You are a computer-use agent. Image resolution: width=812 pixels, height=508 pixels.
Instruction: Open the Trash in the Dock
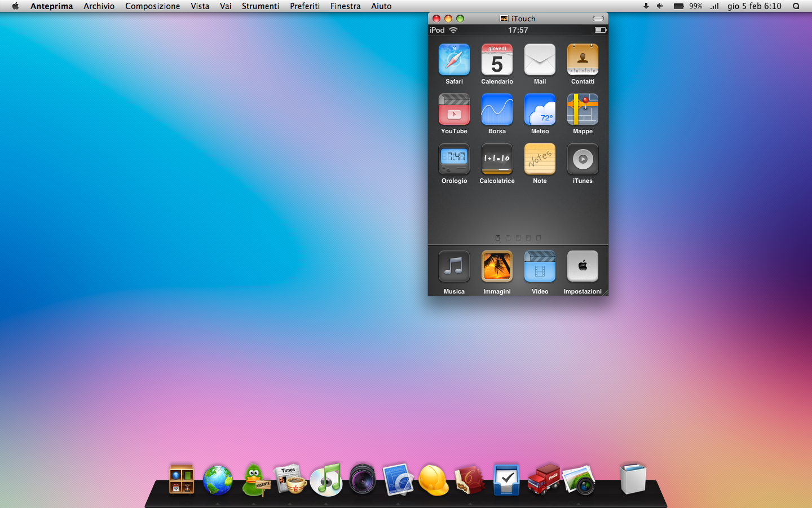(633, 479)
